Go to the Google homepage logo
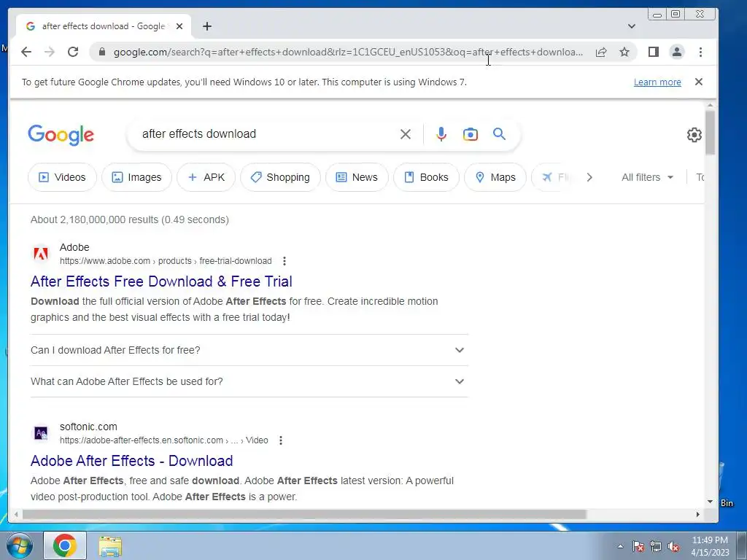 tap(61, 135)
